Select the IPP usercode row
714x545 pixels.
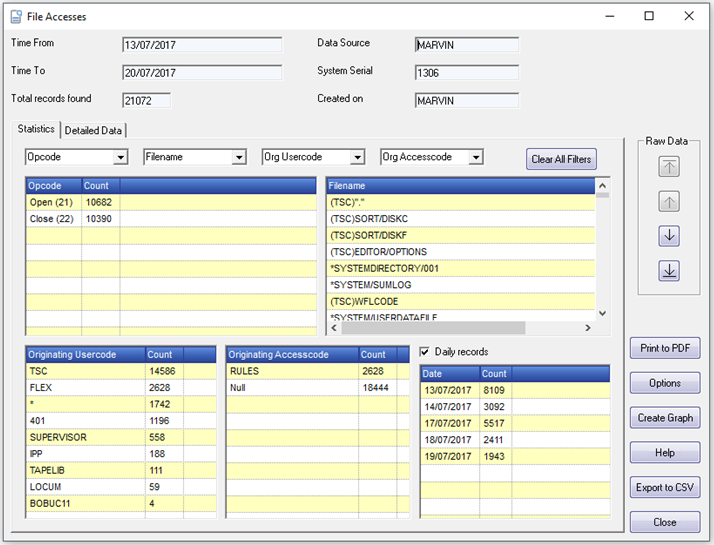121,454
